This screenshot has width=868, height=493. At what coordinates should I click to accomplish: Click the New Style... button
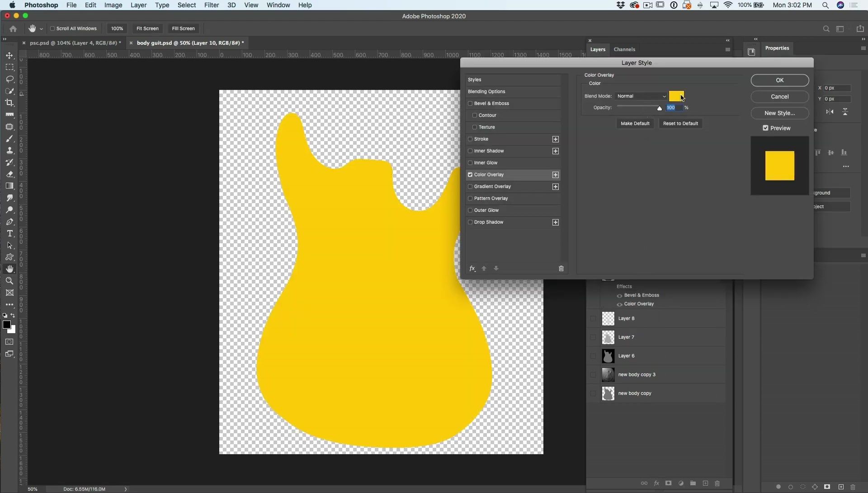779,113
